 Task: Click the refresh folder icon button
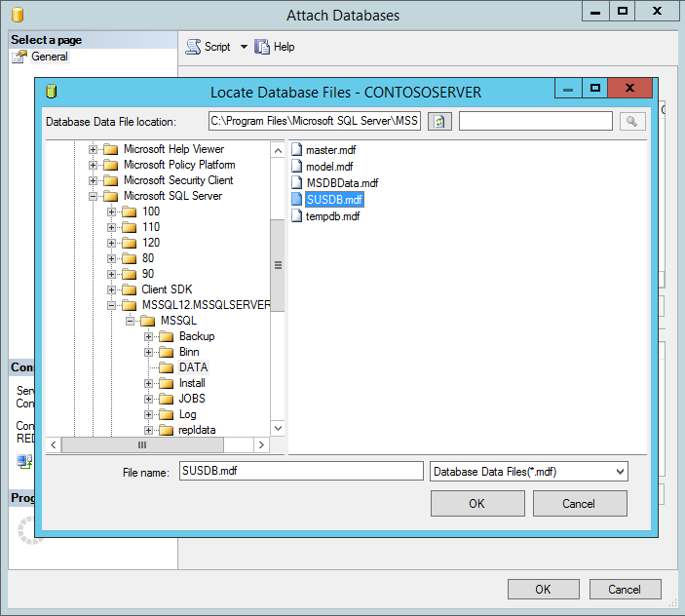(x=439, y=122)
